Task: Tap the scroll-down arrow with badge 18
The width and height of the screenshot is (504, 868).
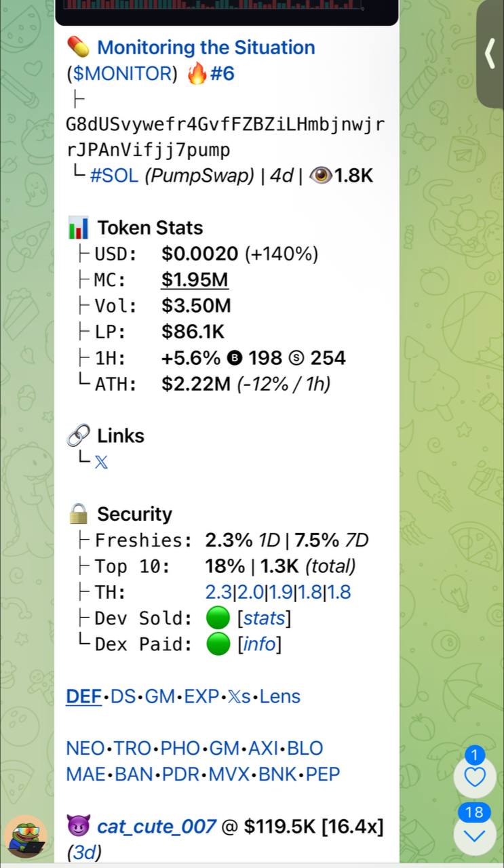Action: [475, 835]
